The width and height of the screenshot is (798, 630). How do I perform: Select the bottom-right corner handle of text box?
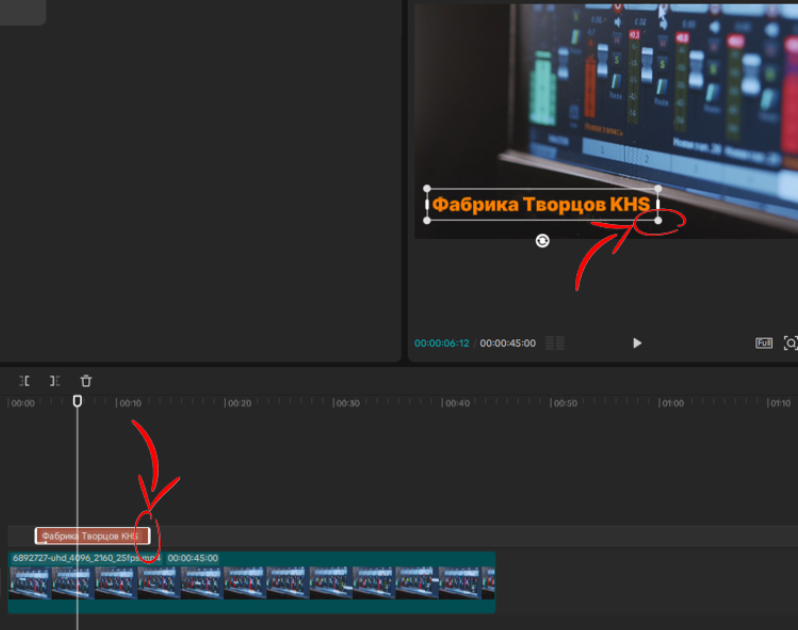pos(658,220)
